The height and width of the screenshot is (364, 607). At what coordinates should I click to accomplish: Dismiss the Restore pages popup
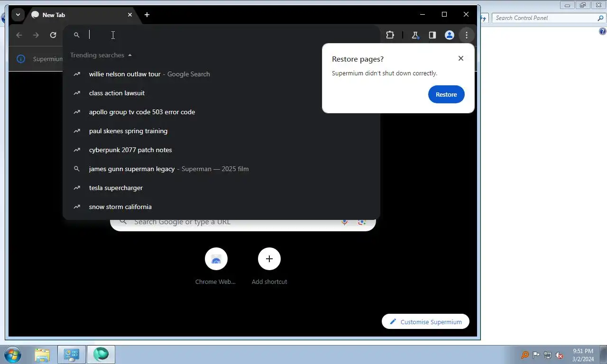tap(460, 58)
